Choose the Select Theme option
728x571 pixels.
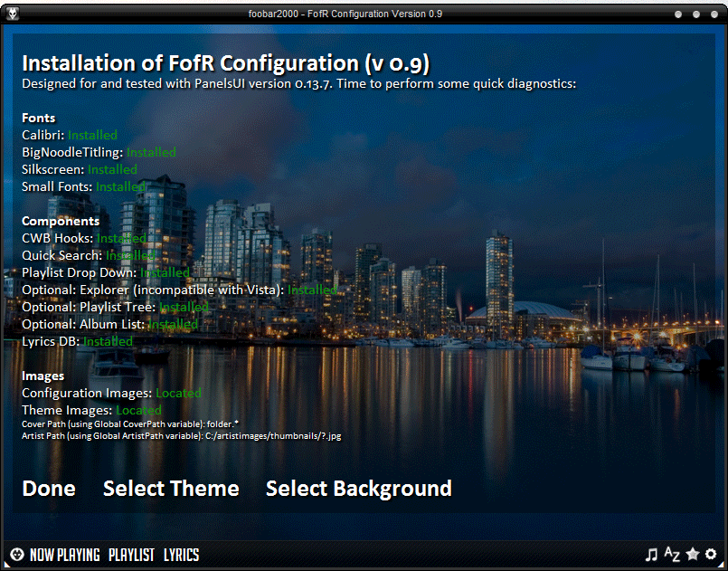tap(171, 489)
